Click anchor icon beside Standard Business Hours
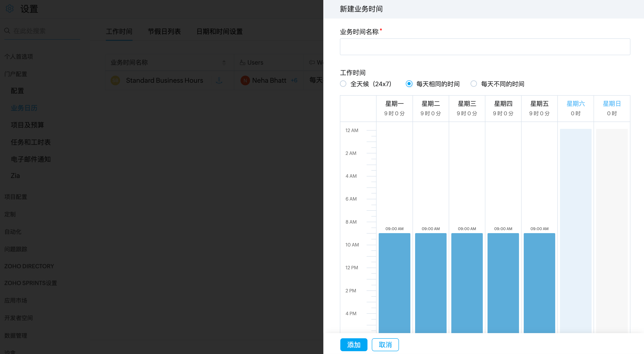The height and width of the screenshot is (354, 644). point(219,80)
